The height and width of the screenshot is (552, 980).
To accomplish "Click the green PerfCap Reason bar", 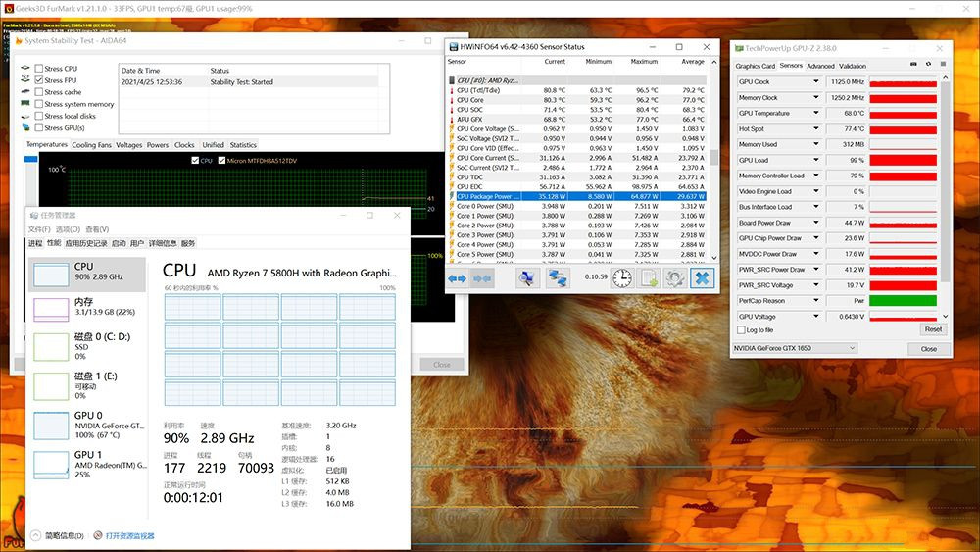I will [904, 301].
